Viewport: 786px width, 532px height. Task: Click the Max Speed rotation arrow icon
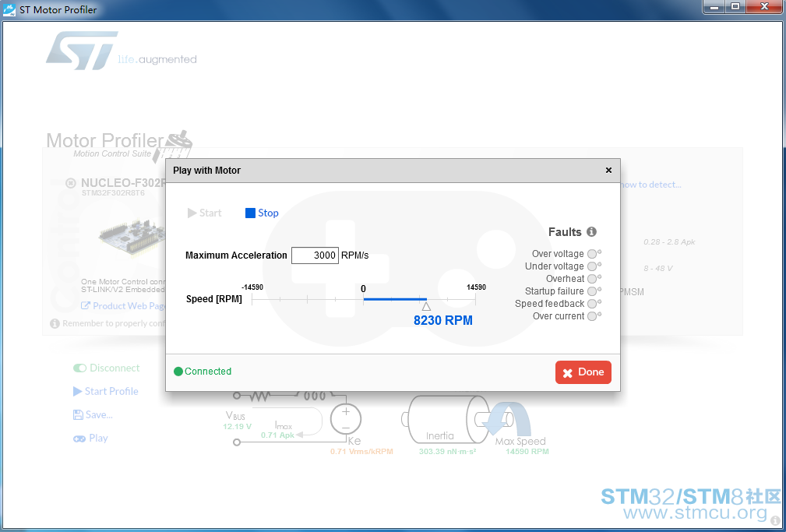(507, 417)
